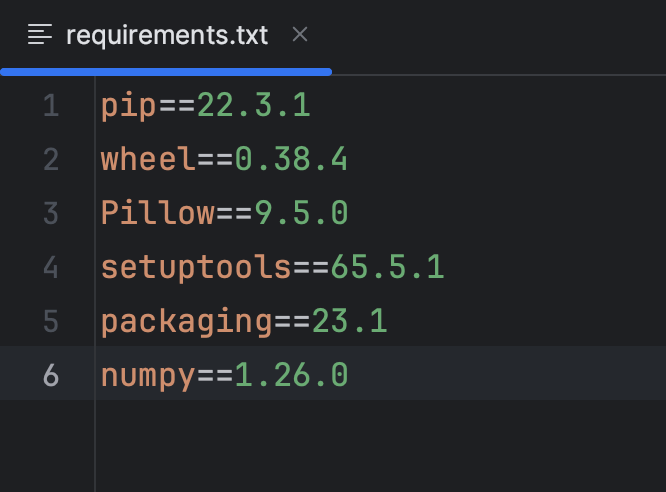The height and width of the screenshot is (492, 666).
Task: Click the numpy package name
Action: (x=148, y=375)
